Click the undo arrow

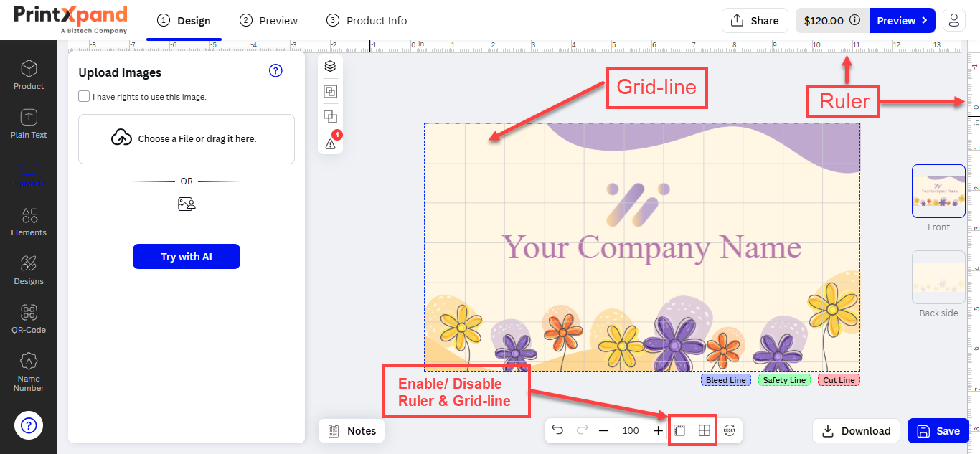(557, 430)
